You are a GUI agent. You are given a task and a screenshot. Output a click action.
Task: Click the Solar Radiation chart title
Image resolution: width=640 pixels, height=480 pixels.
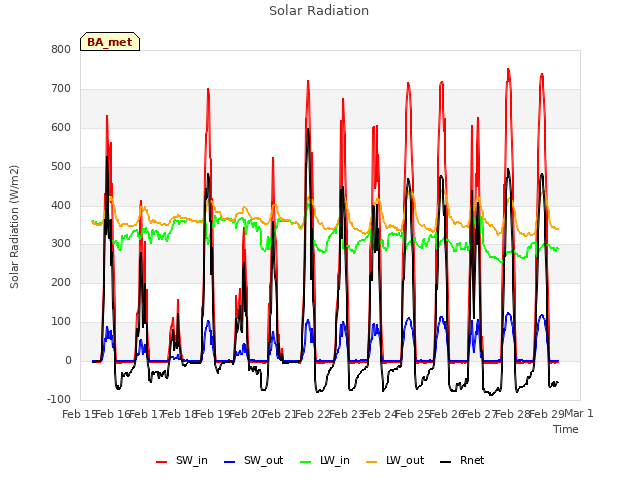[319, 11]
